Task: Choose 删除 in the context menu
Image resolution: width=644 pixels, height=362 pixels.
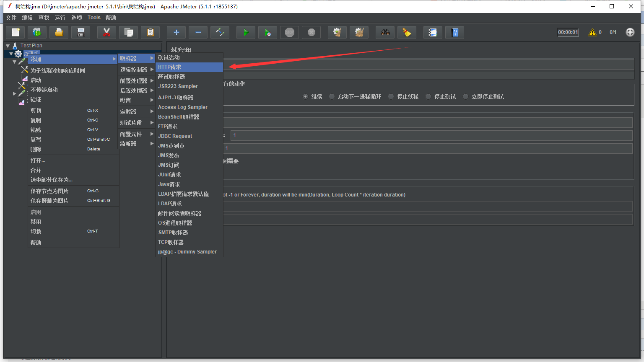Action: [73, 149]
